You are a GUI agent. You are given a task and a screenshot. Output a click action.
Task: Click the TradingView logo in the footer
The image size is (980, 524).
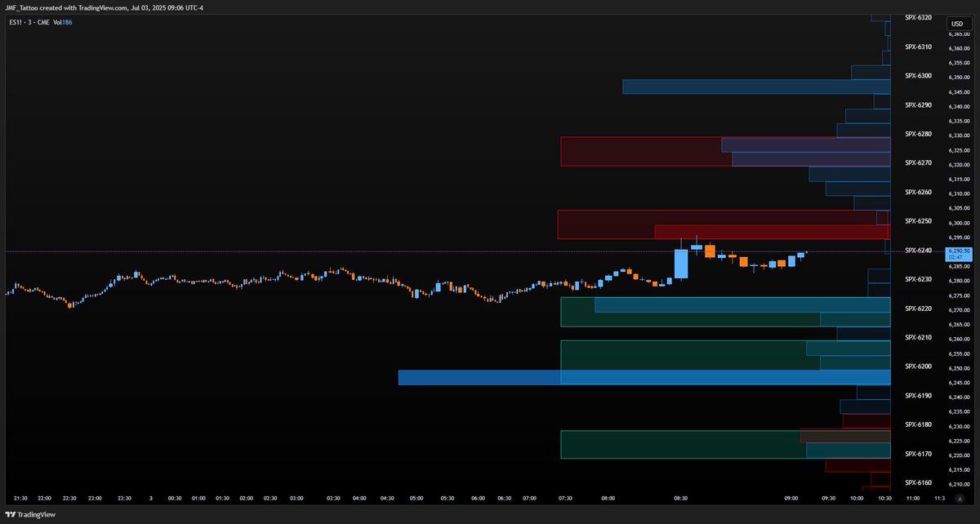tap(31, 515)
